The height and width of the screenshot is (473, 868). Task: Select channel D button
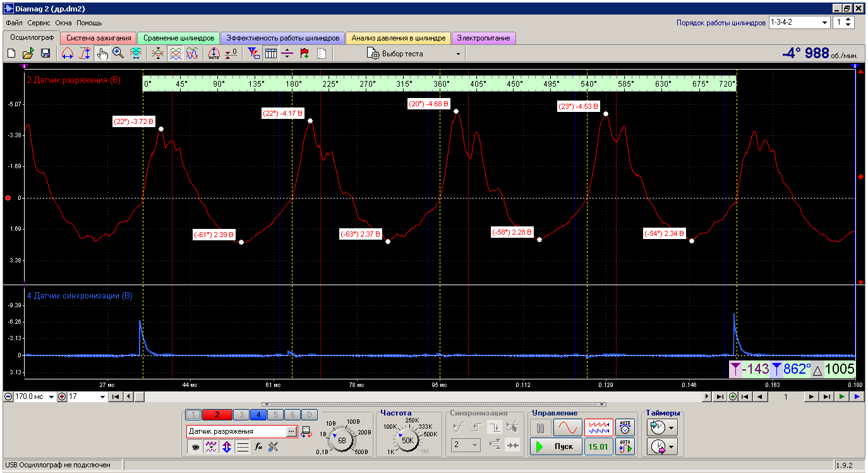[308, 415]
